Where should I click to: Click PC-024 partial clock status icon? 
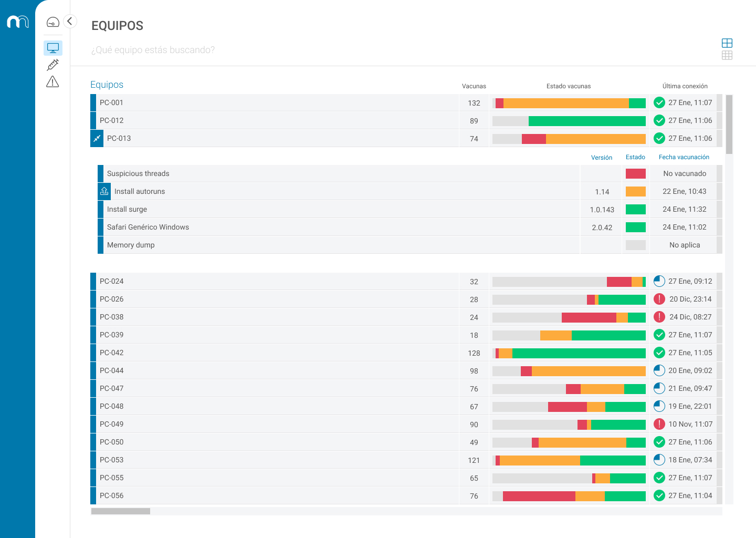(x=659, y=281)
